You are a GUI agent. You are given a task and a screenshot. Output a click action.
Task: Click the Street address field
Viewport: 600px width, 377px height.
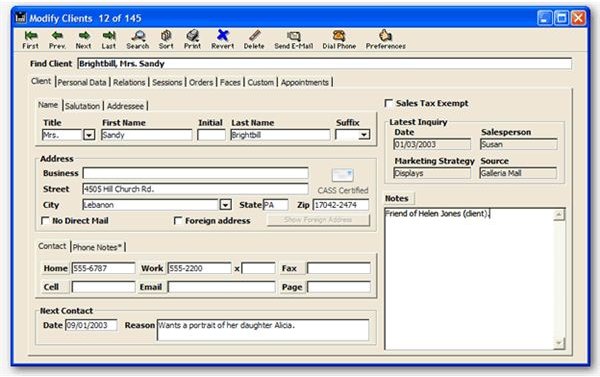click(196, 189)
